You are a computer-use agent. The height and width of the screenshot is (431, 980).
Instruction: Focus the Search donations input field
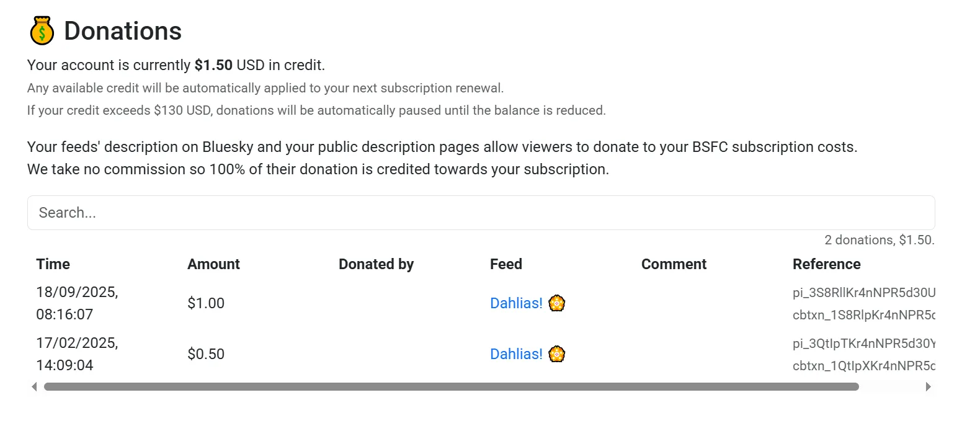tap(481, 213)
